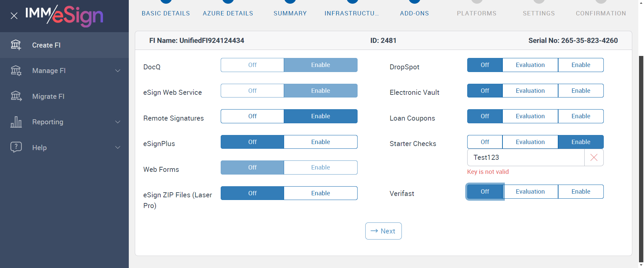
Task: Click the 'Key is not valid' message
Action: (x=488, y=172)
